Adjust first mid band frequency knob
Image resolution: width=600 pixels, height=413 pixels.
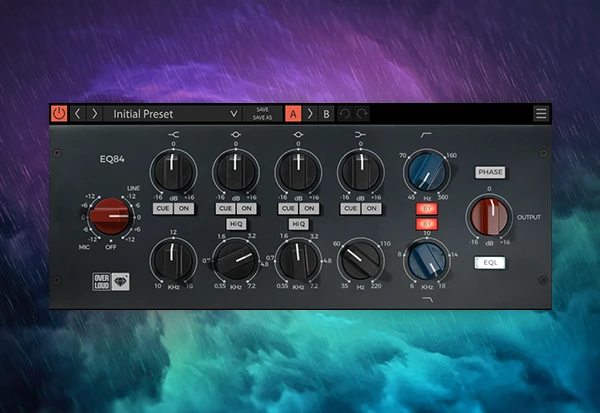[236, 260]
